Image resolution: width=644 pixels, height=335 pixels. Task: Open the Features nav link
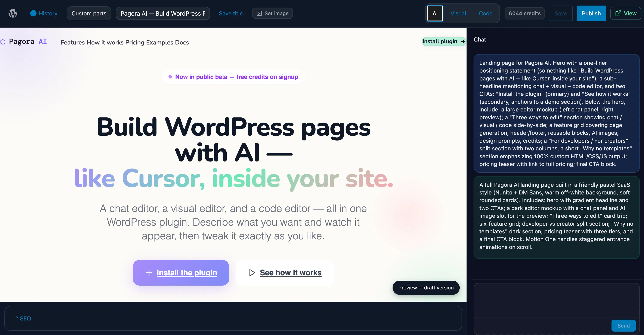[73, 42]
